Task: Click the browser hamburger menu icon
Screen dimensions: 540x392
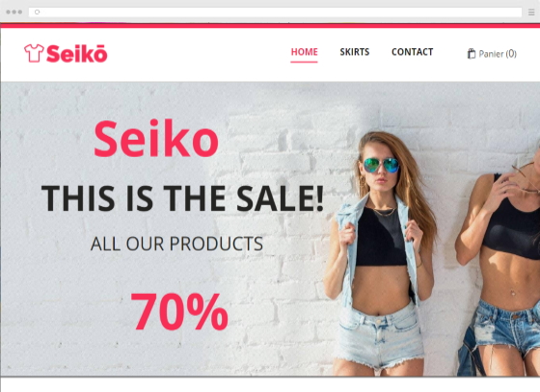Action: coord(531,12)
